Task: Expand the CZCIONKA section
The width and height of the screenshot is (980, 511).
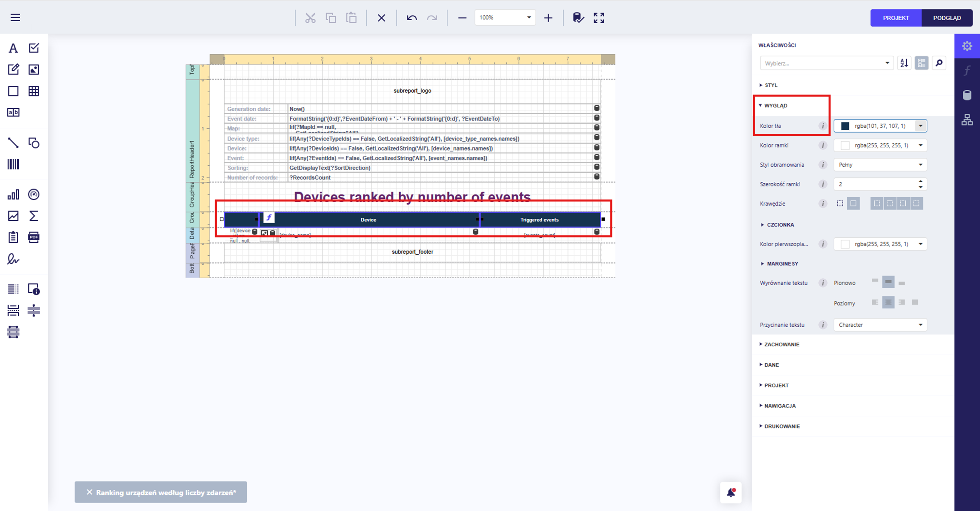Action: [780, 225]
